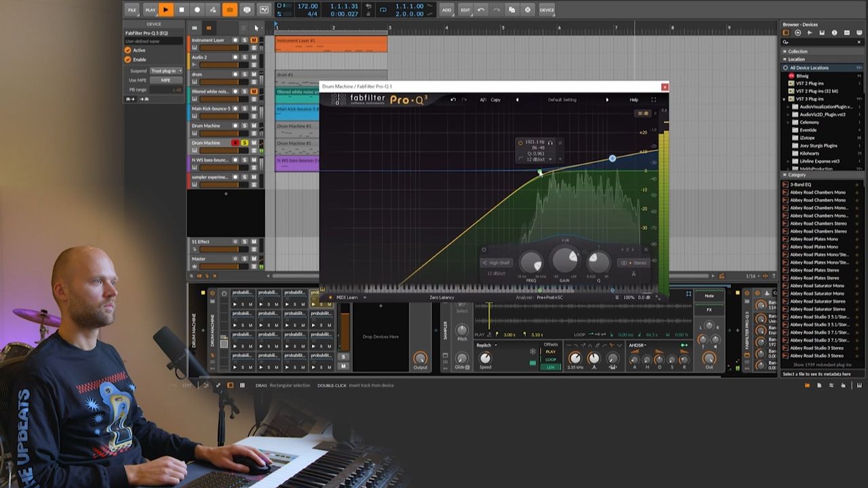Click the Pro-Q 3 next preset arrow

coord(607,100)
